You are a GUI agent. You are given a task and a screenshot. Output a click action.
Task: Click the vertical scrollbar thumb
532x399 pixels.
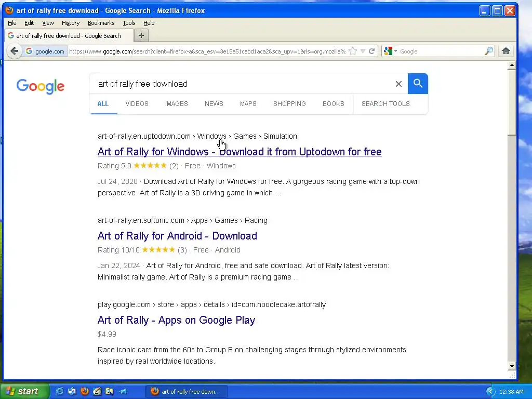coord(512,102)
